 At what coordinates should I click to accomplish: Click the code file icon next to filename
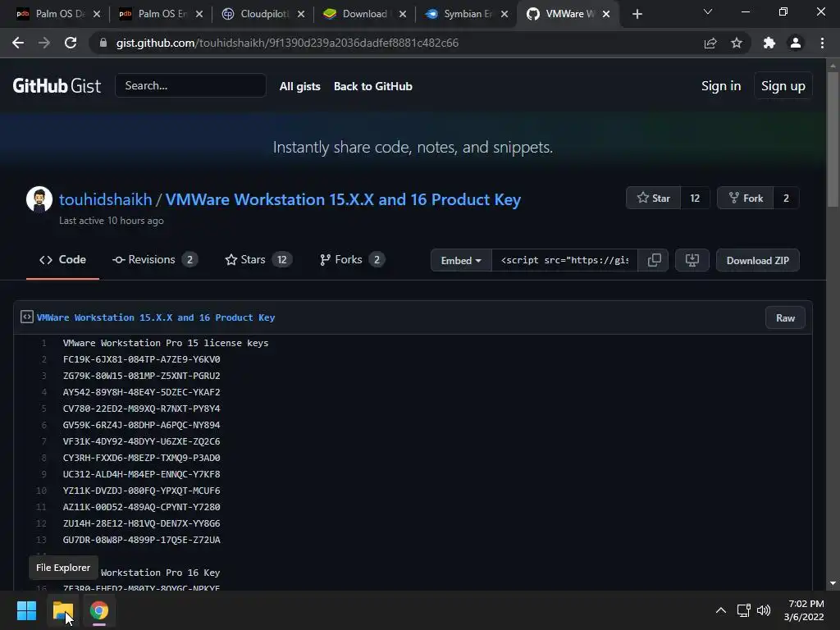click(x=27, y=317)
